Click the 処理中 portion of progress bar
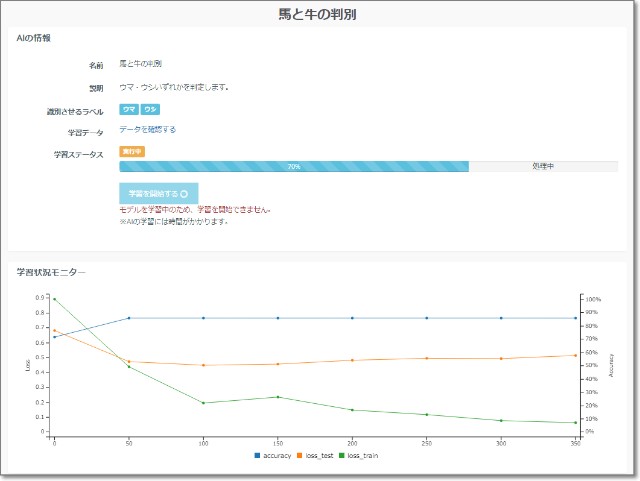 coord(543,167)
